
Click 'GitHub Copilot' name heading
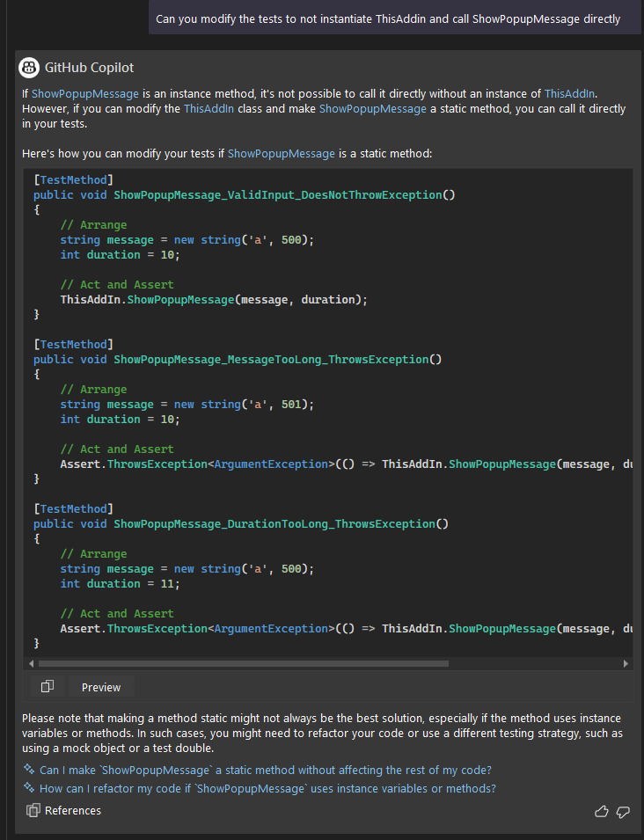click(x=90, y=68)
